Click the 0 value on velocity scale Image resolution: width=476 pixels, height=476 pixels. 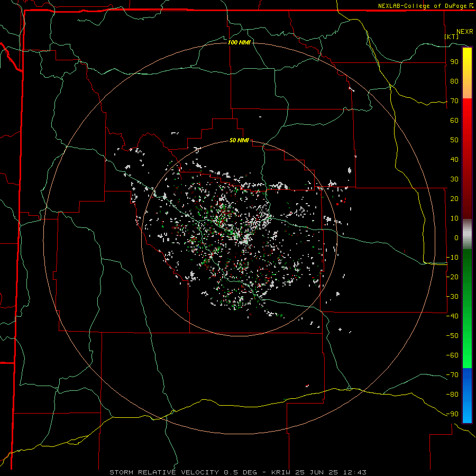[x=456, y=238]
